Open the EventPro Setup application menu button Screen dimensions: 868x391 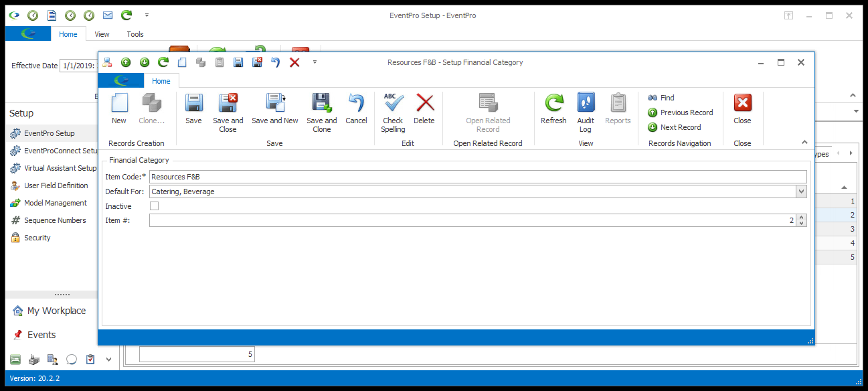pos(29,34)
